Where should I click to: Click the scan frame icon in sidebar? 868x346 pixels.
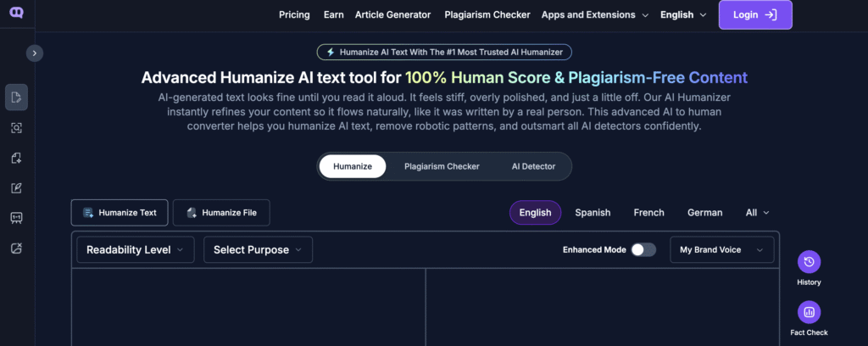pos(16,127)
